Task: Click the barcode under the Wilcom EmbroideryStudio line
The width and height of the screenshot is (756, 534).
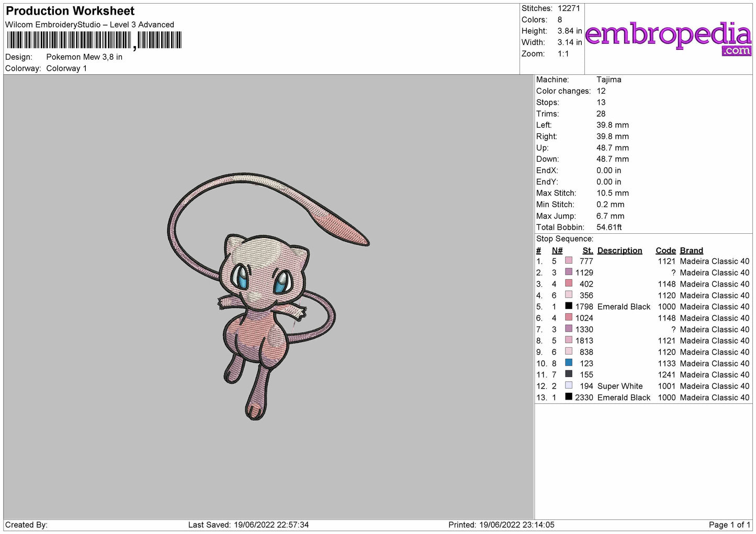Action: pyautogui.click(x=94, y=40)
